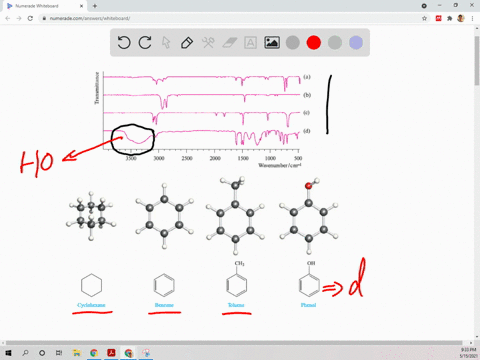Choose the dark gray color swatch
480x360 pixels.
293,43
